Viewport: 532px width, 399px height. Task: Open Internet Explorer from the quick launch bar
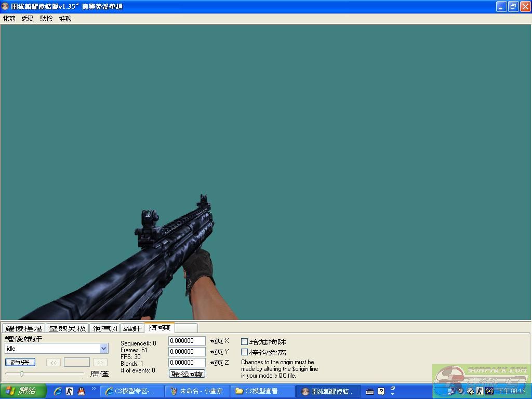click(58, 391)
